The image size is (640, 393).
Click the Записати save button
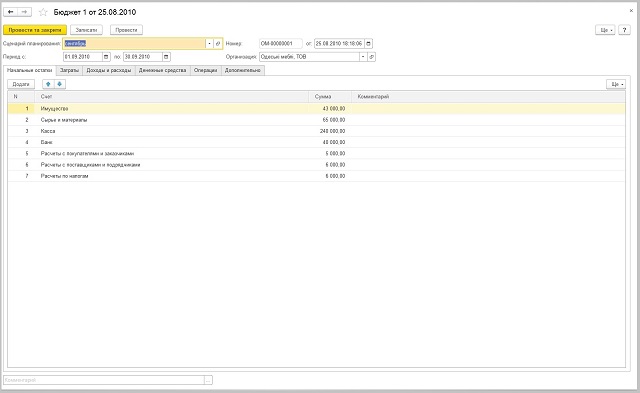(x=86, y=30)
